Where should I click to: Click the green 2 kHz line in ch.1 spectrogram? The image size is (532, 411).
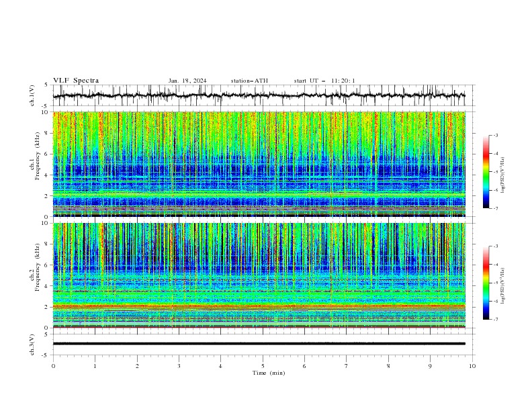click(x=259, y=194)
